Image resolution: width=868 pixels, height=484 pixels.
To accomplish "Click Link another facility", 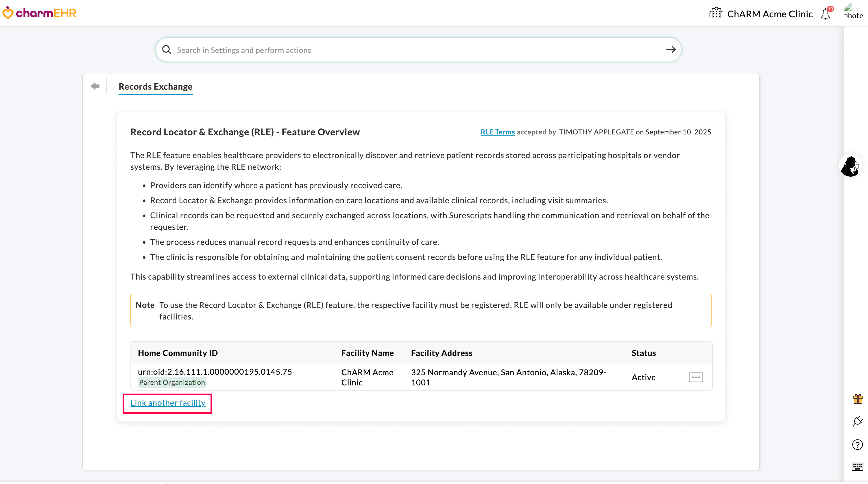I will pyautogui.click(x=168, y=403).
